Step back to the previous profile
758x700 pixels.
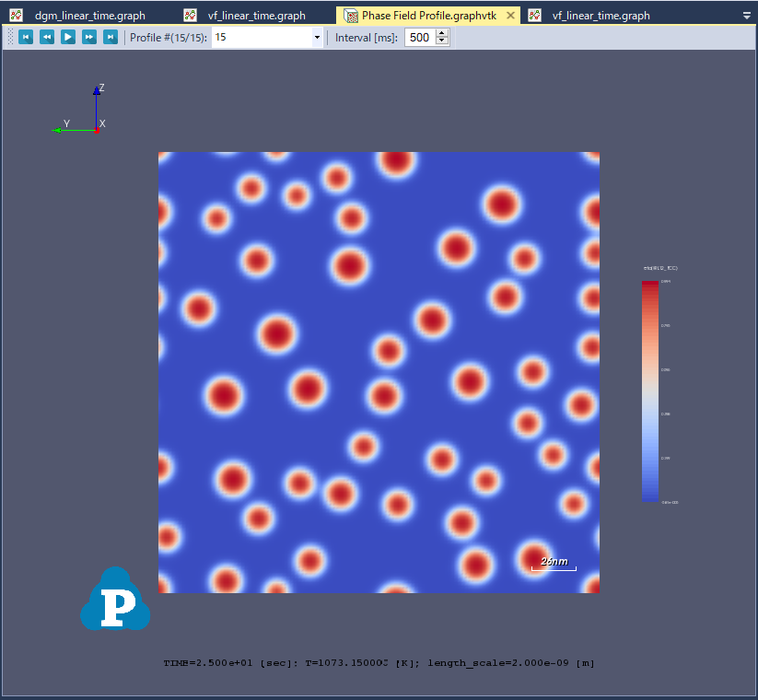(x=47, y=37)
